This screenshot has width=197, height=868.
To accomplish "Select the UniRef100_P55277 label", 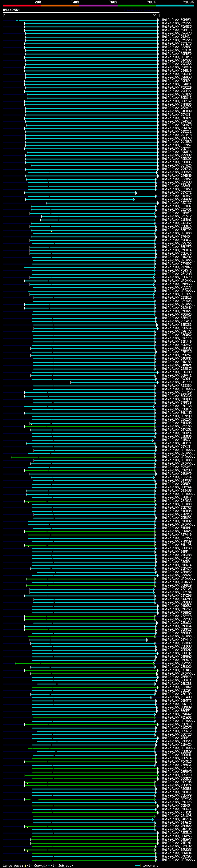I will [177, 287].
